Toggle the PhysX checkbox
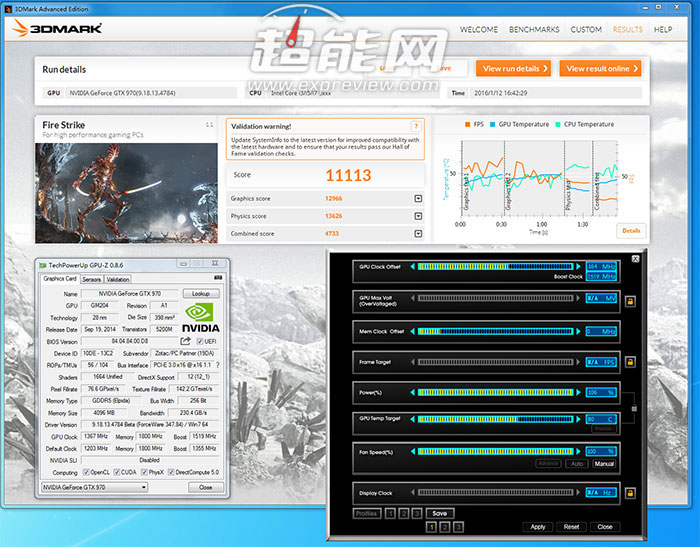700x547 pixels. 144,472
